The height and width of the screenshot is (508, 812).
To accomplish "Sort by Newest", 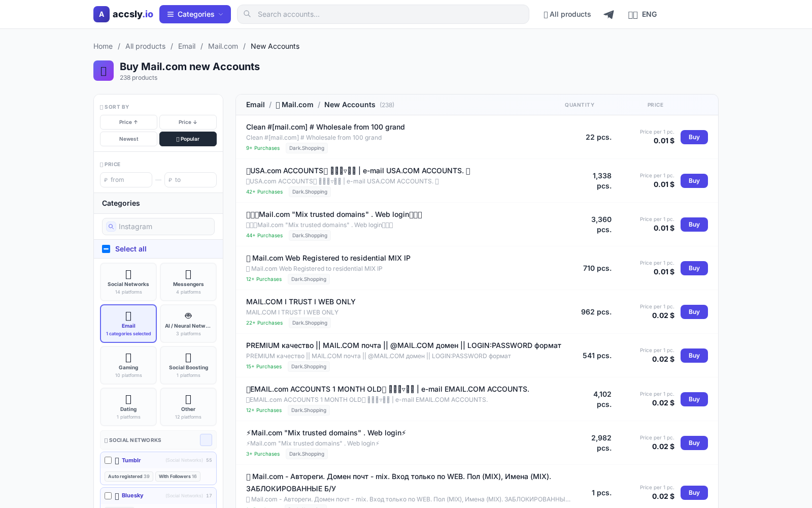I will [128, 139].
